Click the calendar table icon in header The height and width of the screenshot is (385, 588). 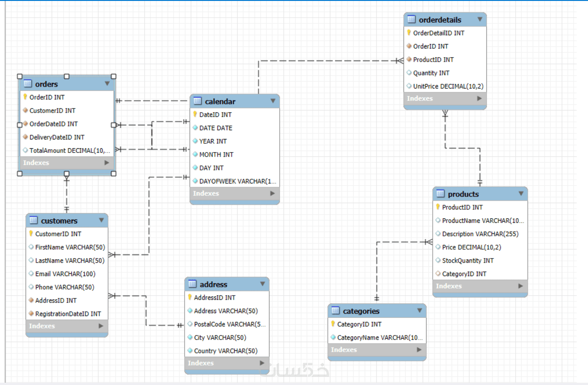[198, 101]
